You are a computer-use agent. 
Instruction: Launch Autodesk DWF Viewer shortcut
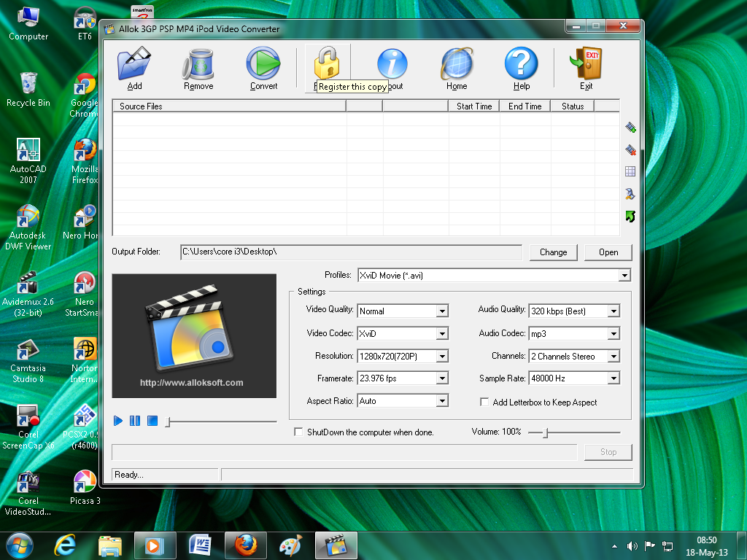click(x=28, y=227)
